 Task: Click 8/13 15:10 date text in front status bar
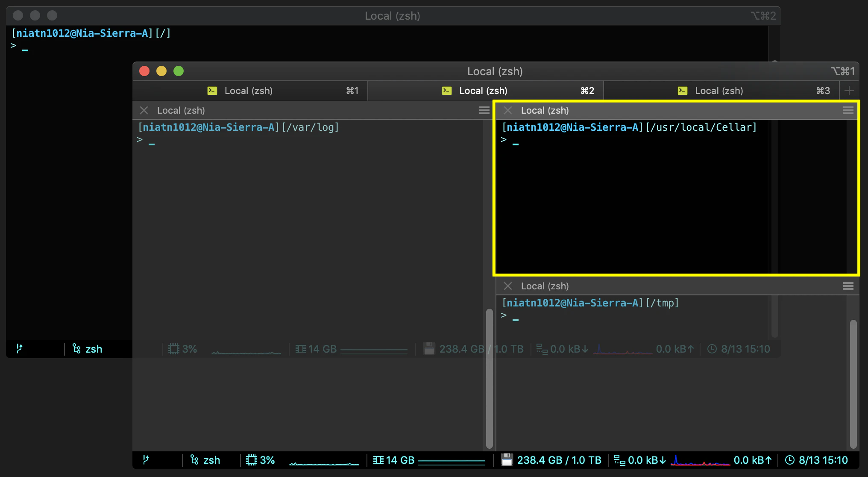824,460
